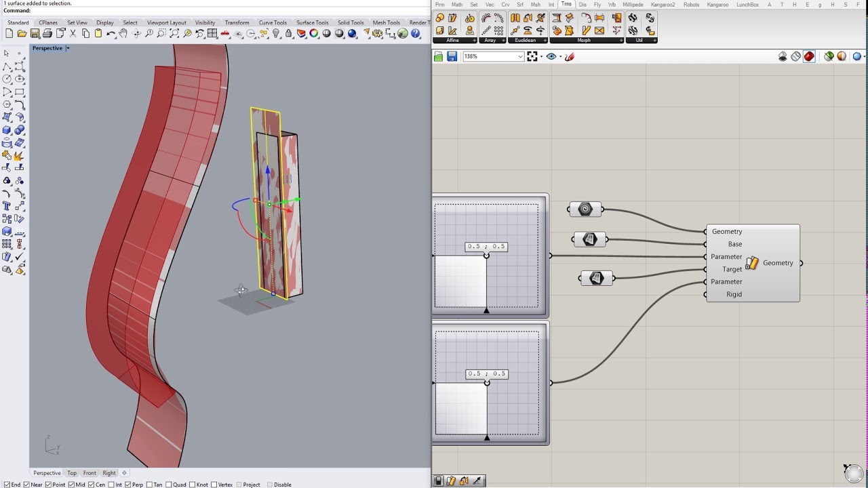Select the Polyline tool in left sidebar
Screen dimensions: 868x488
click(7, 66)
